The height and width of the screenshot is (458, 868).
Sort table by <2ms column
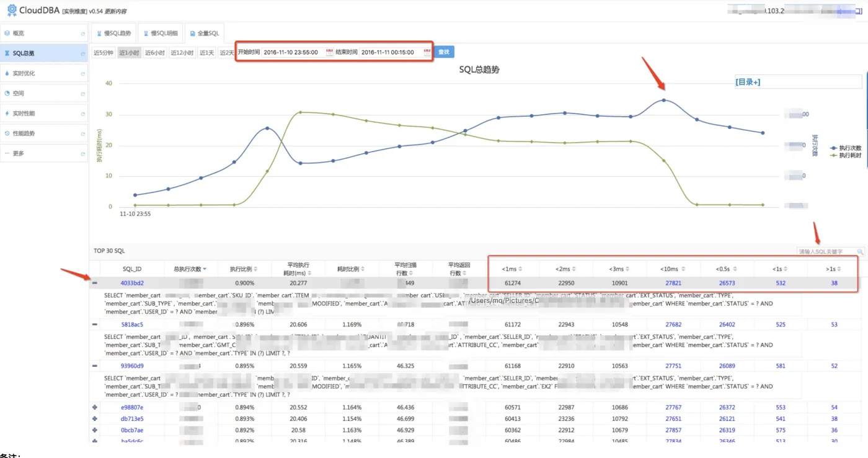574,269
